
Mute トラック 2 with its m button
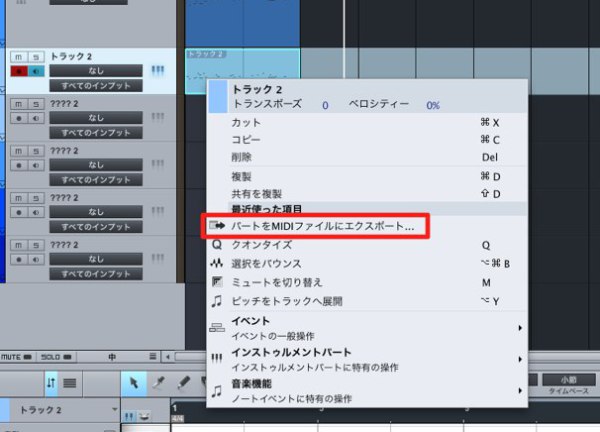pyautogui.click(x=18, y=57)
